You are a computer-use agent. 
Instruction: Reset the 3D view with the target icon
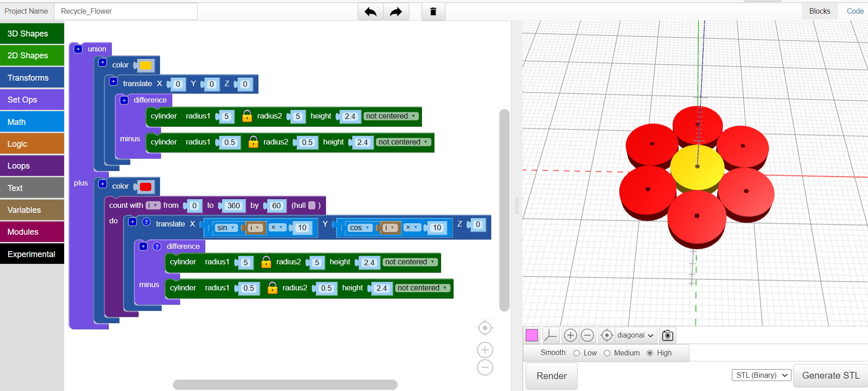click(x=607, y=335)
